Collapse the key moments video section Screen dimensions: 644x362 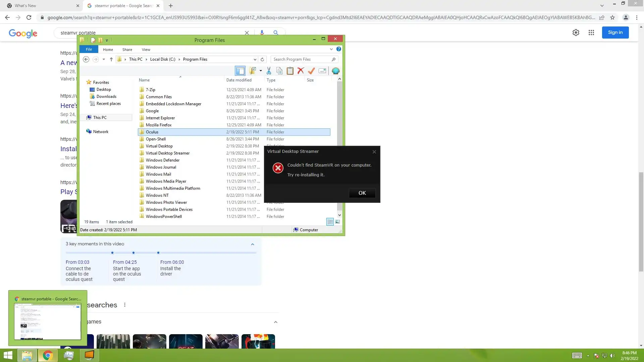pyautogui.click(x=253, y=244)
